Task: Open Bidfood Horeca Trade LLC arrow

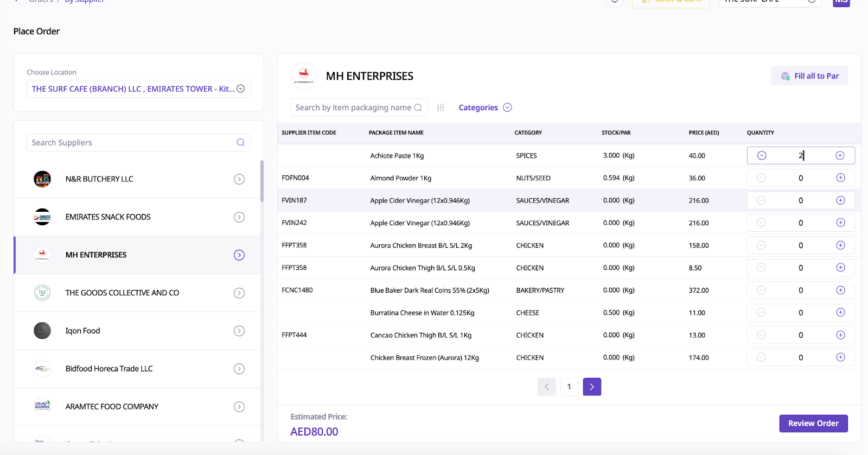Action: coord(239,369)
